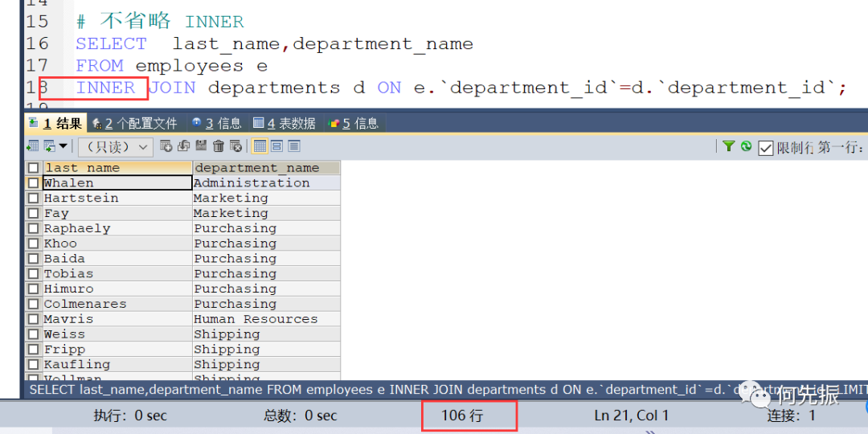Image resolution: width=868 pixels, height=434 pixels.
Task: Open the 5 信息 tab
Action: [354, 123]
